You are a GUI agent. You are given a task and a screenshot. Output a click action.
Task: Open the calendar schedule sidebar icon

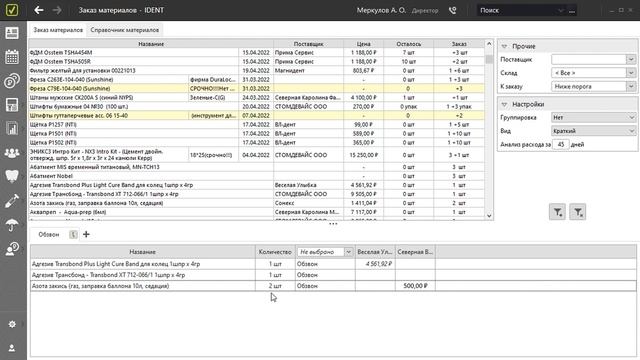point(12,57)
